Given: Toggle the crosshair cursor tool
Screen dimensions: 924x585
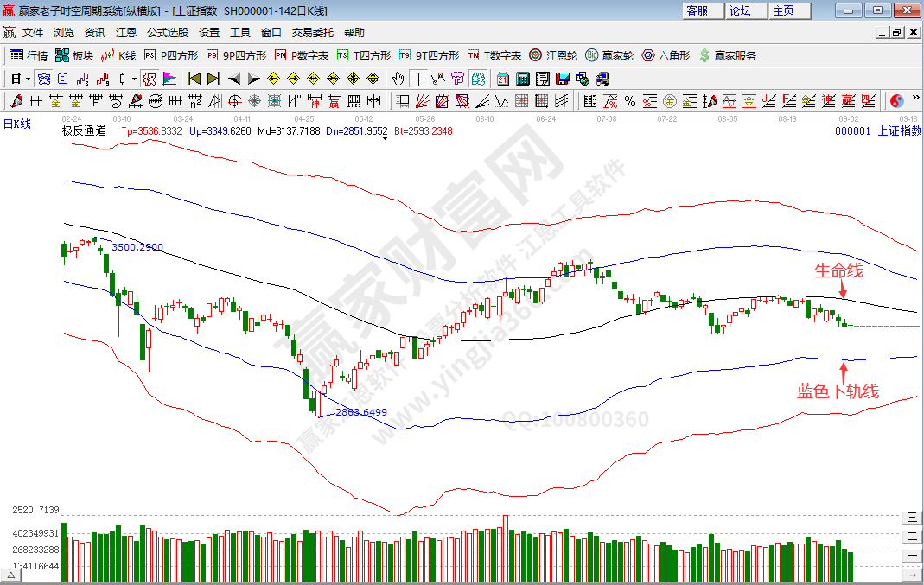Looking at the screenshot, I should pyautogui.click(x=419, y=79).
